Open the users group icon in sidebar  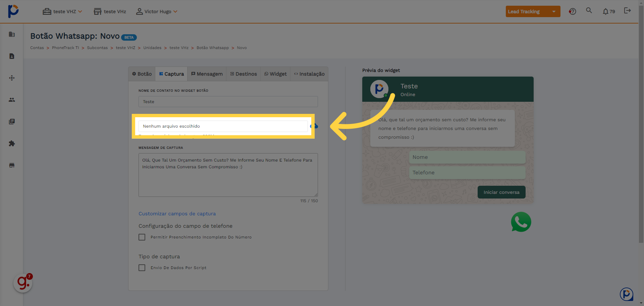[x=12, y=100]
